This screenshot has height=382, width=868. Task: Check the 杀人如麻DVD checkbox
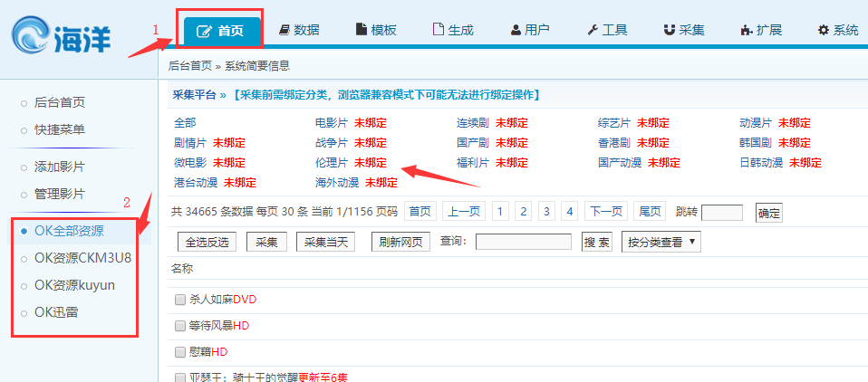(x=179, y=300)
